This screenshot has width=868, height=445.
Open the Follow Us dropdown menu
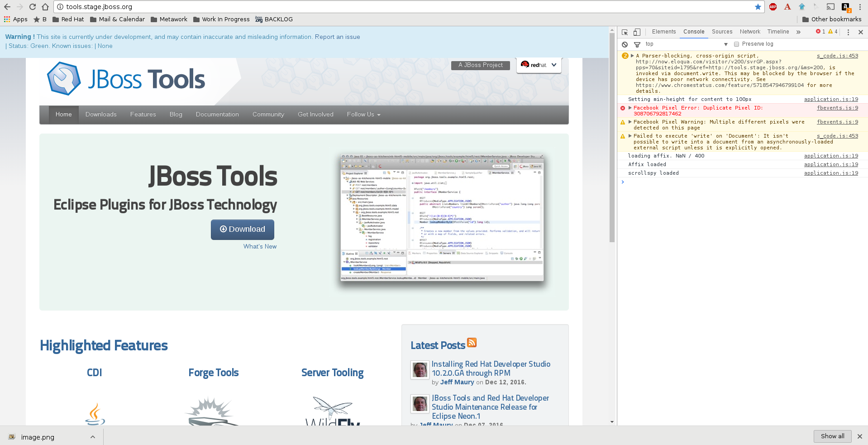[x=363, y=115]
